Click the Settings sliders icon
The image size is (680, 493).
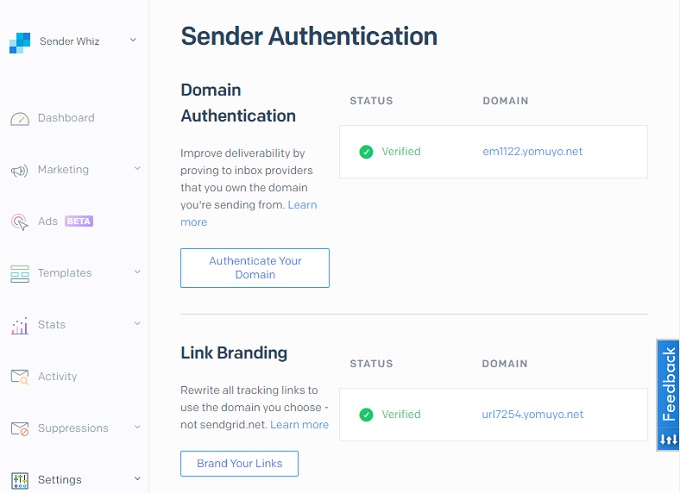point(20,480)
